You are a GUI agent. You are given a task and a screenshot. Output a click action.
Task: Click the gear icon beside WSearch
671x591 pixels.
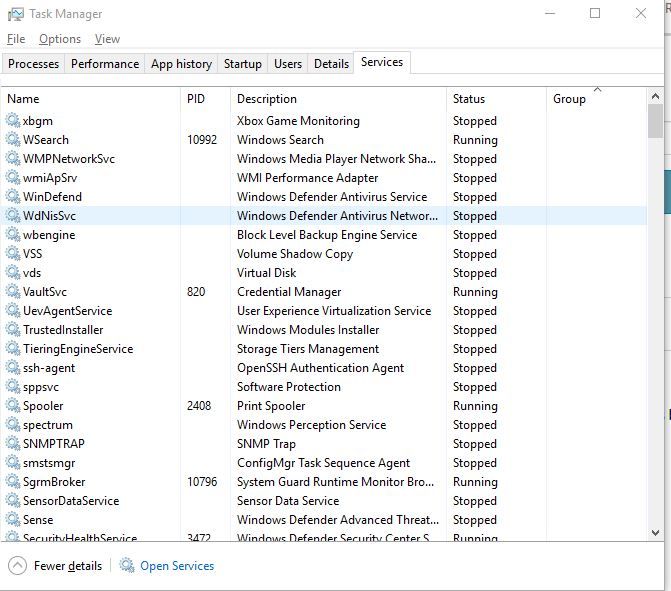coord(13,140)
